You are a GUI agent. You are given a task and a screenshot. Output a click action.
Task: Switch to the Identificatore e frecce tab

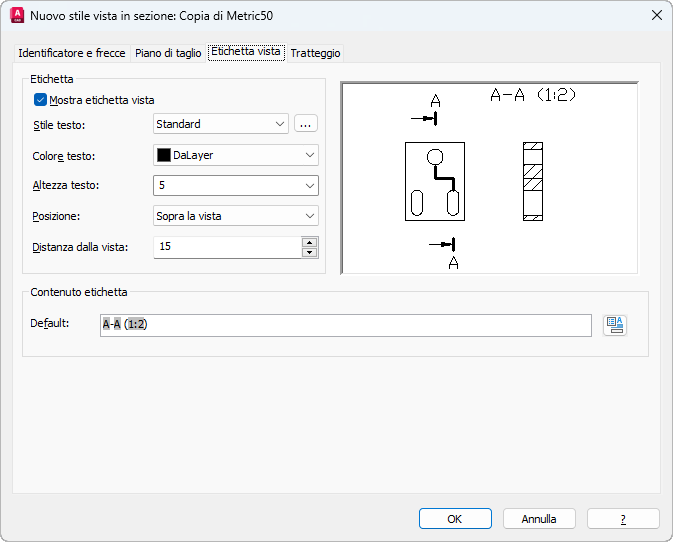[x=72, y=53]
